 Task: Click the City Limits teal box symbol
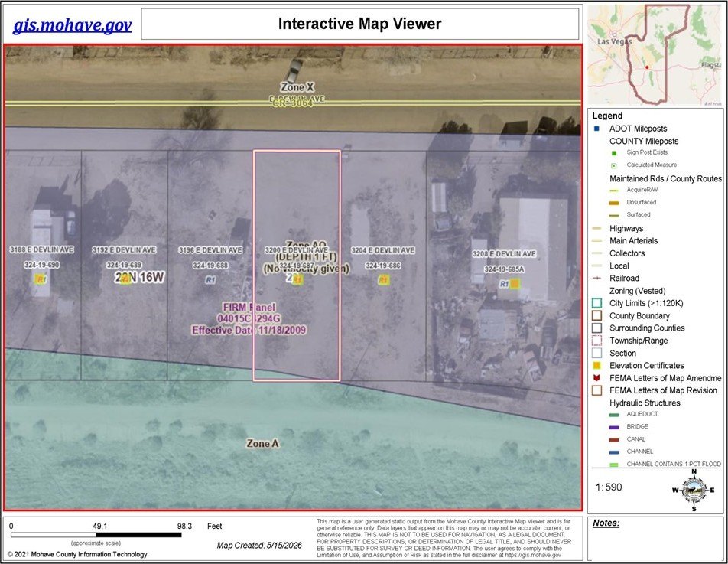point(597,303)
